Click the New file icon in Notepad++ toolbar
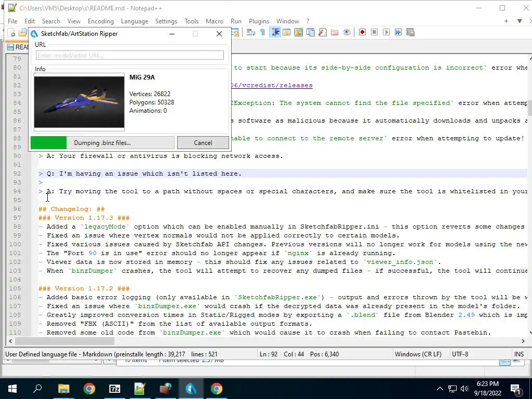 click(x=12, y=33)
